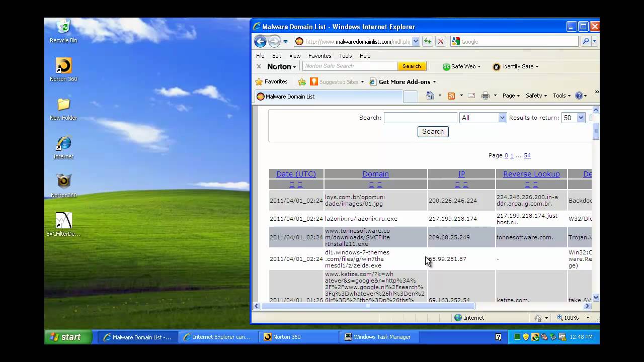Click the RSS feeds icon
Screen dimensions: 644x362
click(x=451, y=96)
